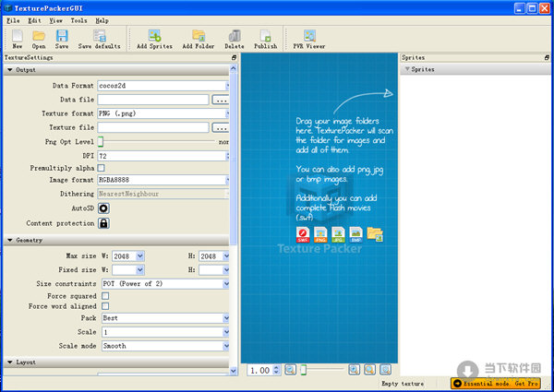The width and height of the screenshot is (554, 392).
Task: Click the PNG file type icon
Action: (320, 235)
